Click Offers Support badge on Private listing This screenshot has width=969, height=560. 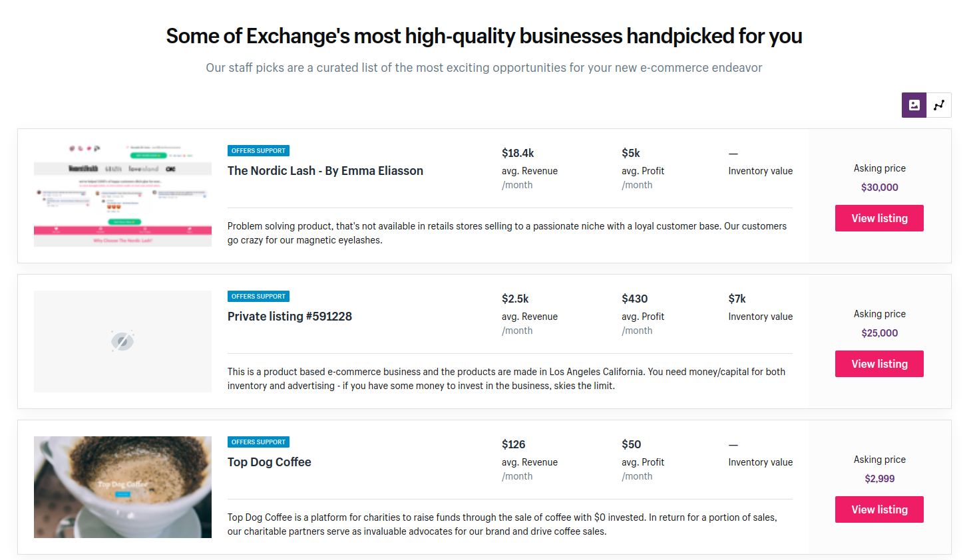point(258,297)
